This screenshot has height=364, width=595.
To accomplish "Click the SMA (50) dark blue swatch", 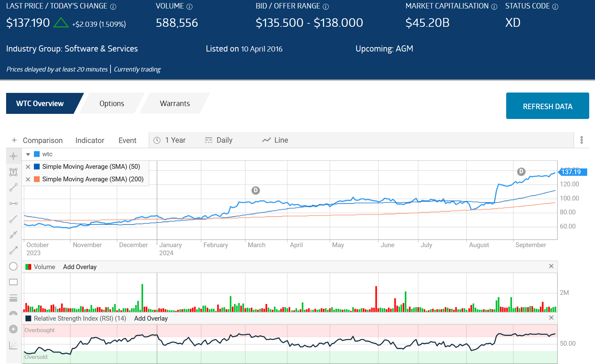I will point(37,166).
